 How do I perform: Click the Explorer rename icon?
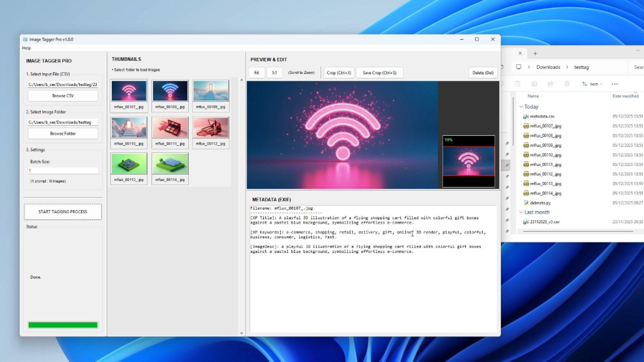click(x=534, y=84)
